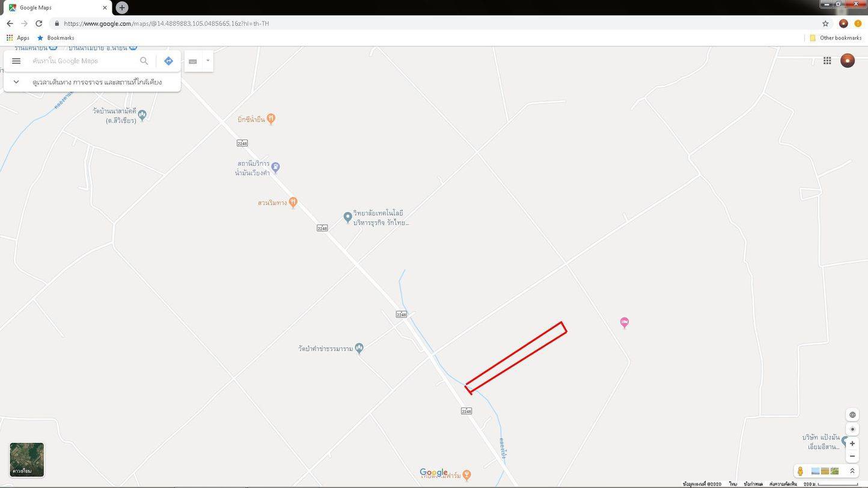The height and width of the screenshot is (488, 868).
Task: Switch to globe view
Action: coord(852,415)
